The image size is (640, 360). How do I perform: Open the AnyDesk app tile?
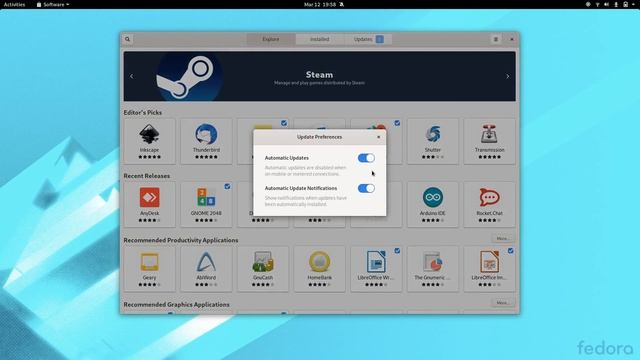point(149,204)
